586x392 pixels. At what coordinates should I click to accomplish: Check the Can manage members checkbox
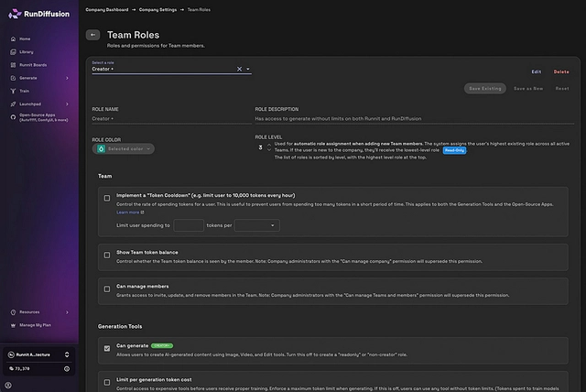point(107,289)
